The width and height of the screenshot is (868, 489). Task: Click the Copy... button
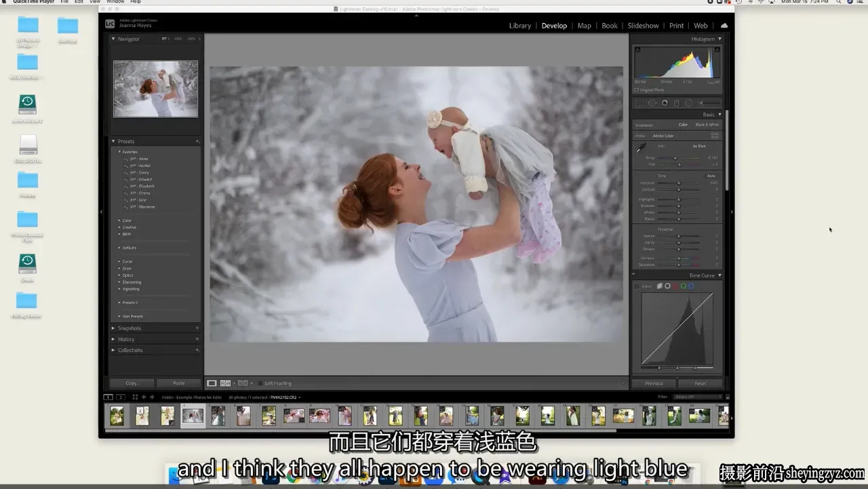pyautogui.click(x=132, y=383)
